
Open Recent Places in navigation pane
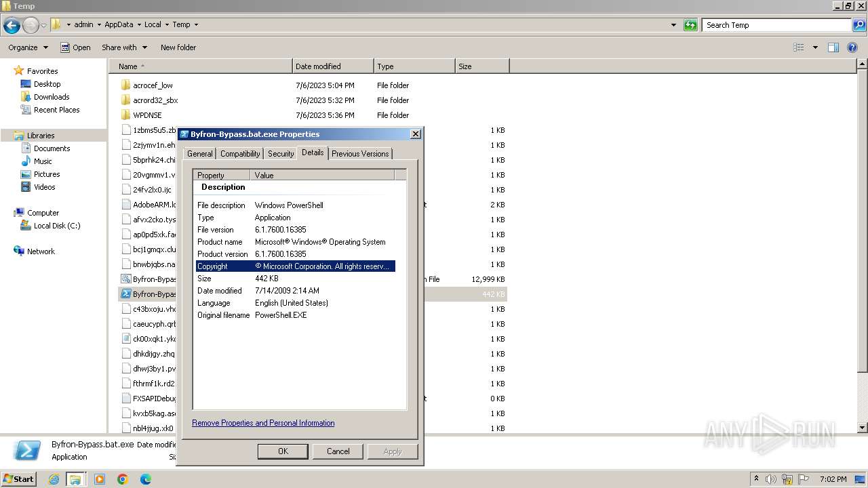coord(56,110)
